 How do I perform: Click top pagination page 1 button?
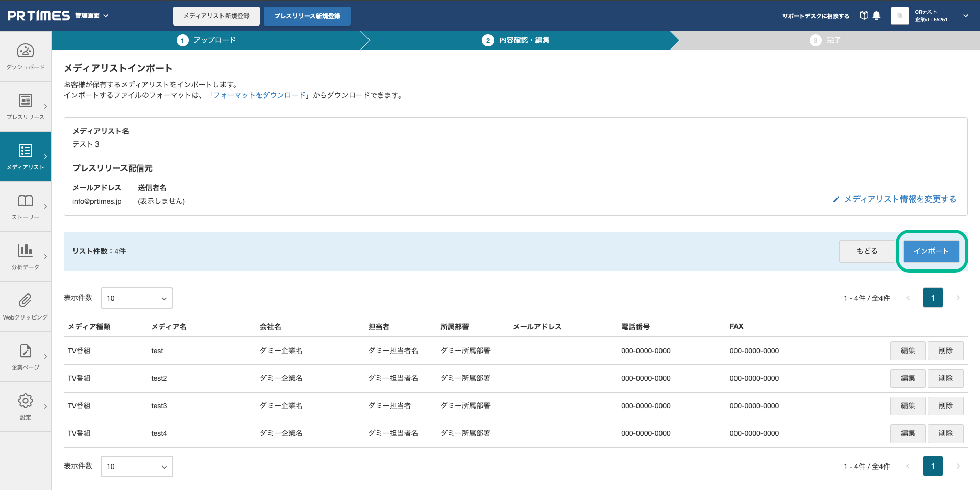[x=933, y=298]
